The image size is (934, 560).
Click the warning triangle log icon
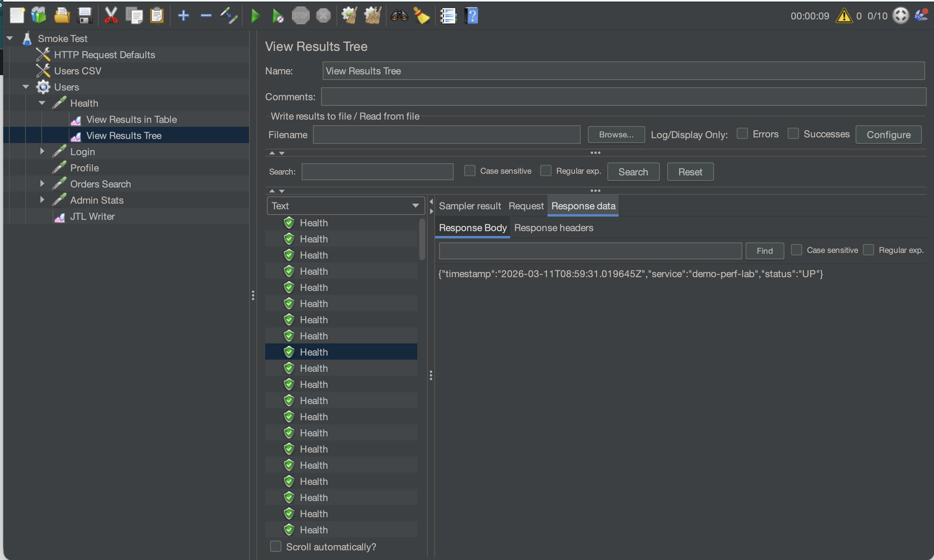pyautogui.click(x=844, y=16)
